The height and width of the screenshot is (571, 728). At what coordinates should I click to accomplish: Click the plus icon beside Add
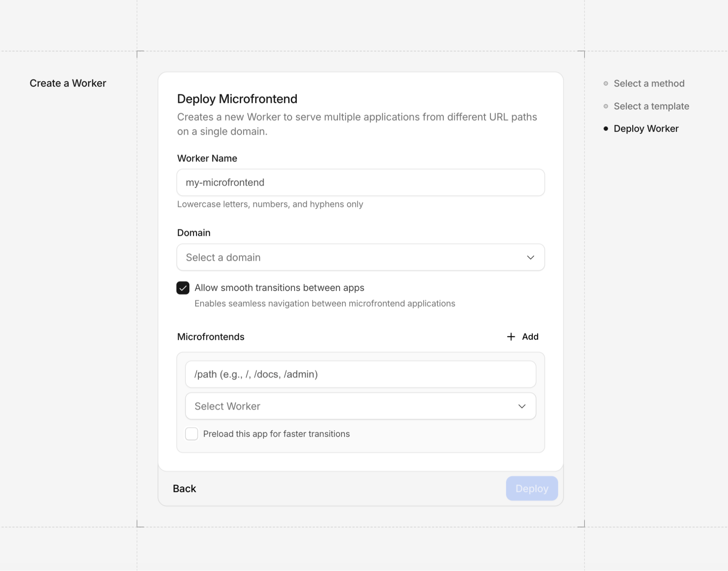click(x=511, y=337)
